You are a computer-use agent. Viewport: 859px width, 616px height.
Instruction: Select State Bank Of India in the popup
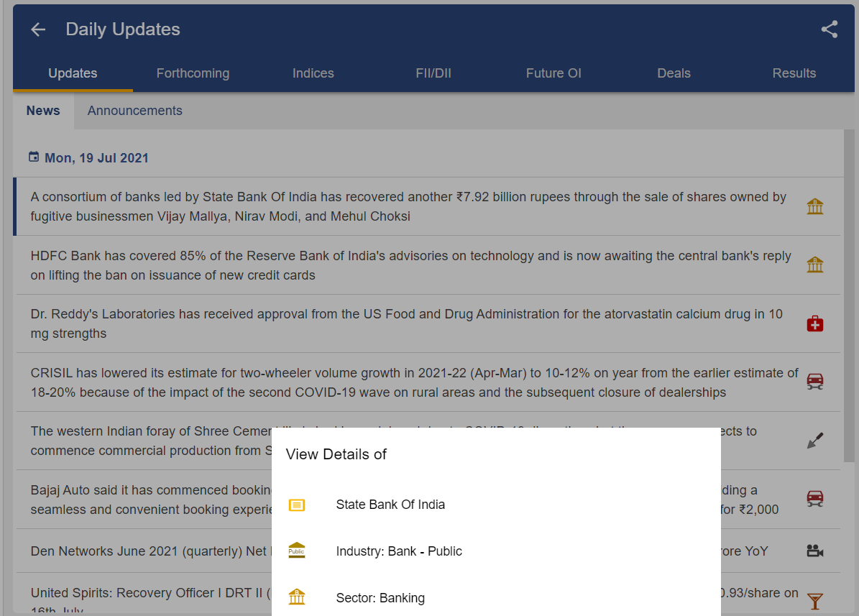coord(390,505)
